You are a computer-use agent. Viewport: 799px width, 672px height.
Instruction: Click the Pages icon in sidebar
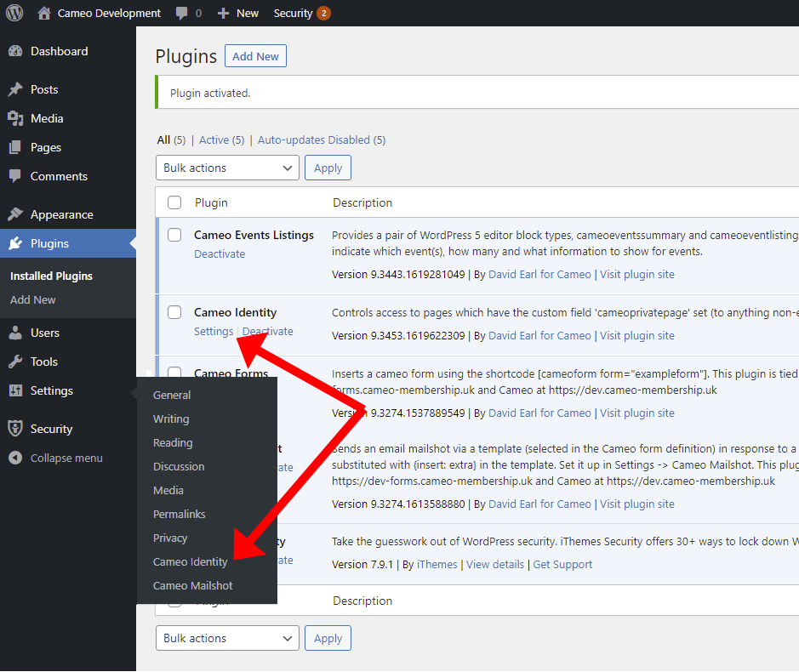15,147
